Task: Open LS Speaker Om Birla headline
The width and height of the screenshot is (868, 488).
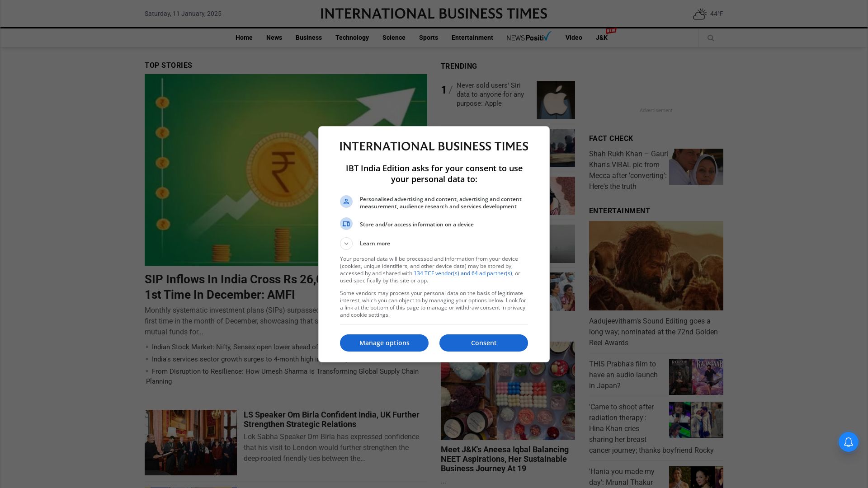Action: tap(331, 419)
